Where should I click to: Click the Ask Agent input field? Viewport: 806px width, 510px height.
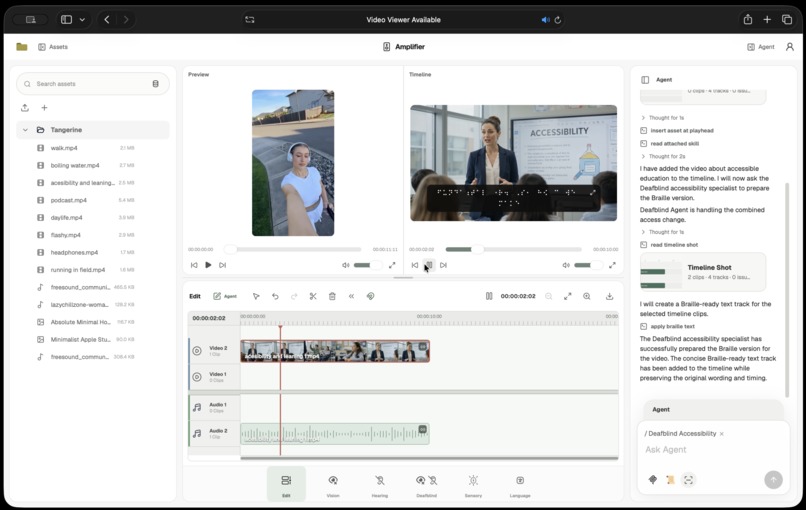(x=713, y=450)
